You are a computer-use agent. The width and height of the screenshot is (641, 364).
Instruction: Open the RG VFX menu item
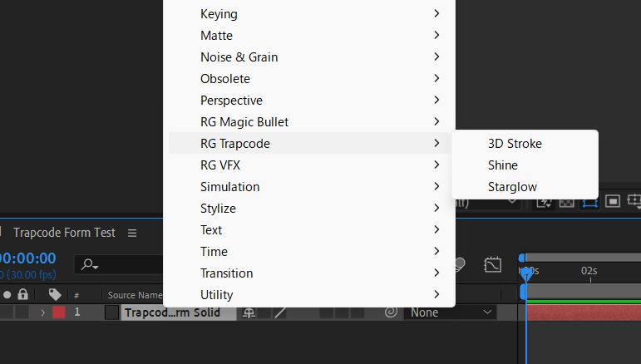(309, 165)
